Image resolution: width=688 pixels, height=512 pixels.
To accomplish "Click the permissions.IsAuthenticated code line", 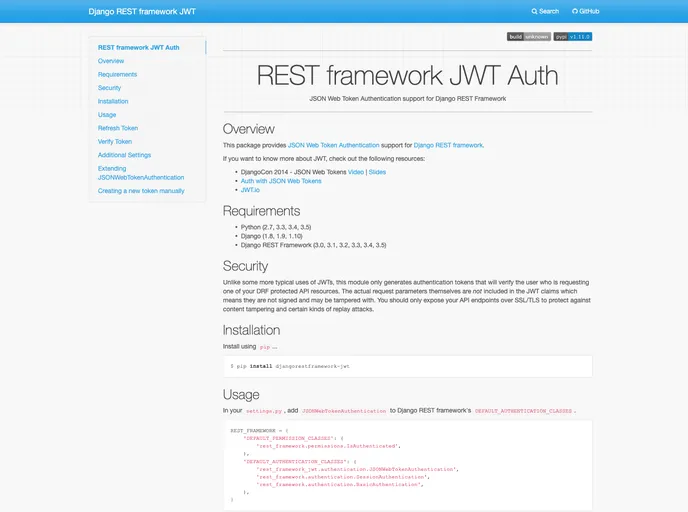I will (329, 446).
